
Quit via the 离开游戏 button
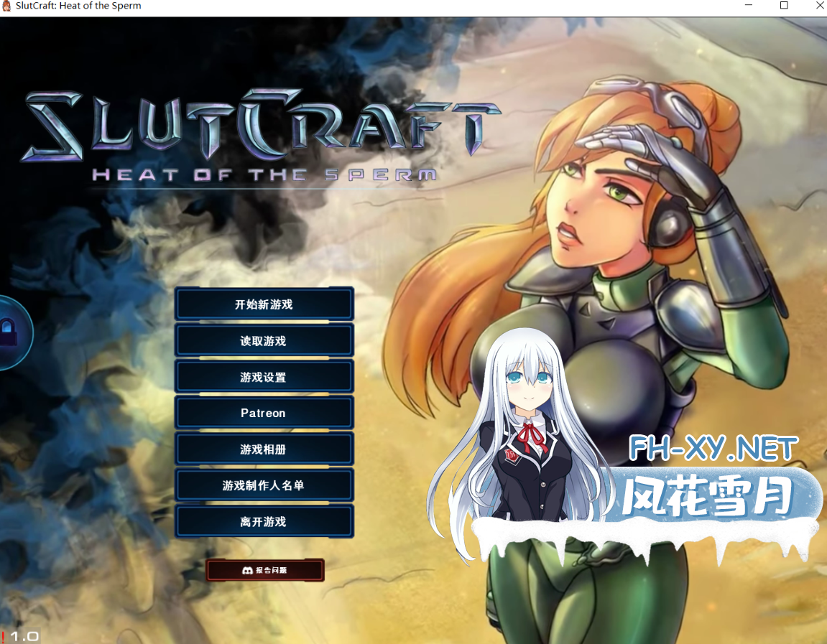pyautogui.click(x=264, y=521)
